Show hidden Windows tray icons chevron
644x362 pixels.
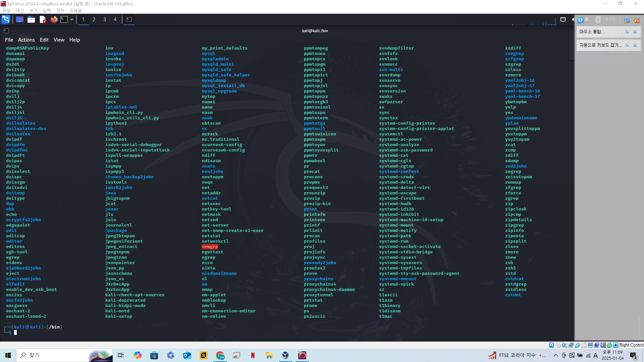(555, 355)
